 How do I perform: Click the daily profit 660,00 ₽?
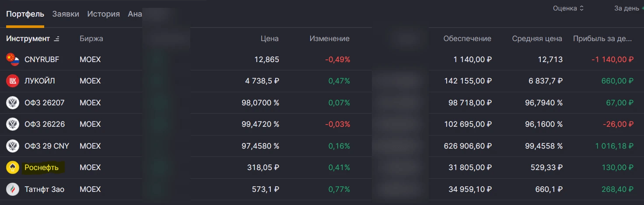point(618,81)
